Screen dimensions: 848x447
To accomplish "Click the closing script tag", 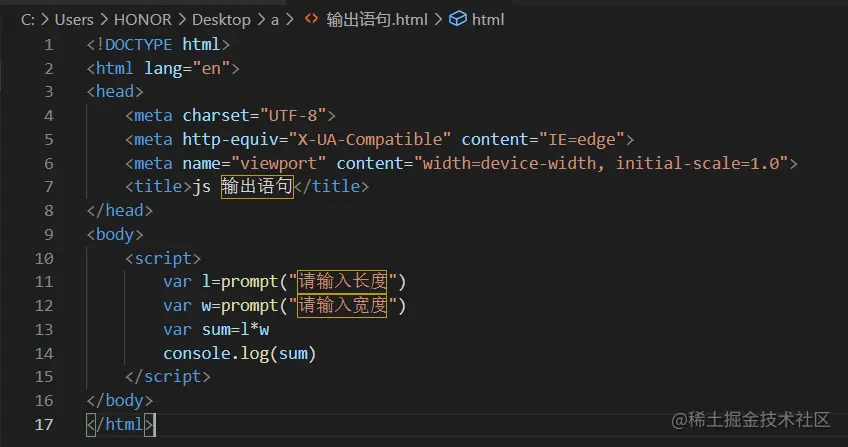I will coord(168,377).
